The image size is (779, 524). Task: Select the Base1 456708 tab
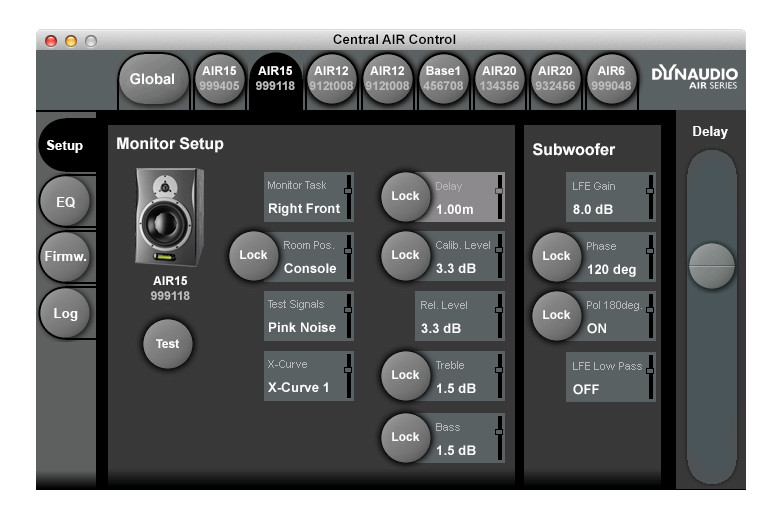click(443, 78)
